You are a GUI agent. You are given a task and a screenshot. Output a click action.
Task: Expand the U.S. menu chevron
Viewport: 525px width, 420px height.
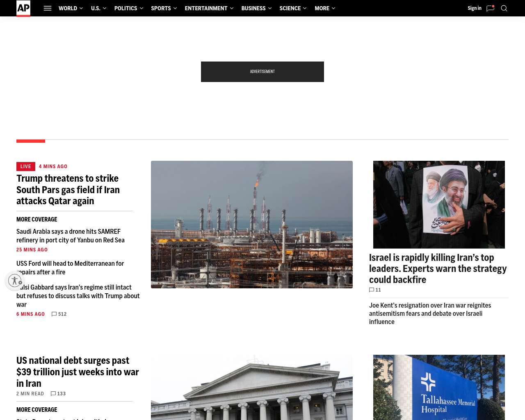click(x=104, y=8)
